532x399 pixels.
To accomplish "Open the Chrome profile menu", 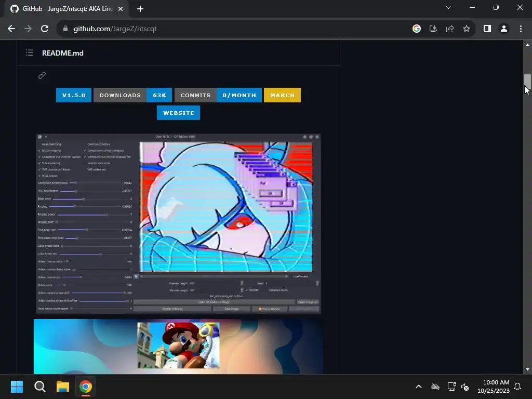I will [504, 29].
